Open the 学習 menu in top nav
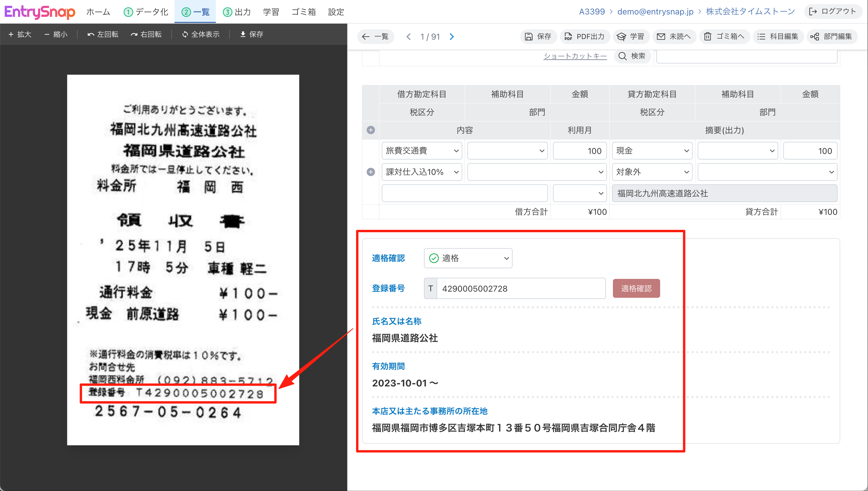This screenshot has width=868, height=491. [x=271, y=12]
